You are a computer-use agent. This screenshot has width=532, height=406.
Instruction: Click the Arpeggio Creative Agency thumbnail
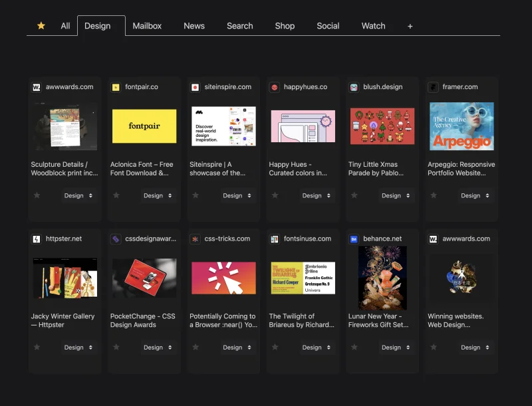point(462,126)
